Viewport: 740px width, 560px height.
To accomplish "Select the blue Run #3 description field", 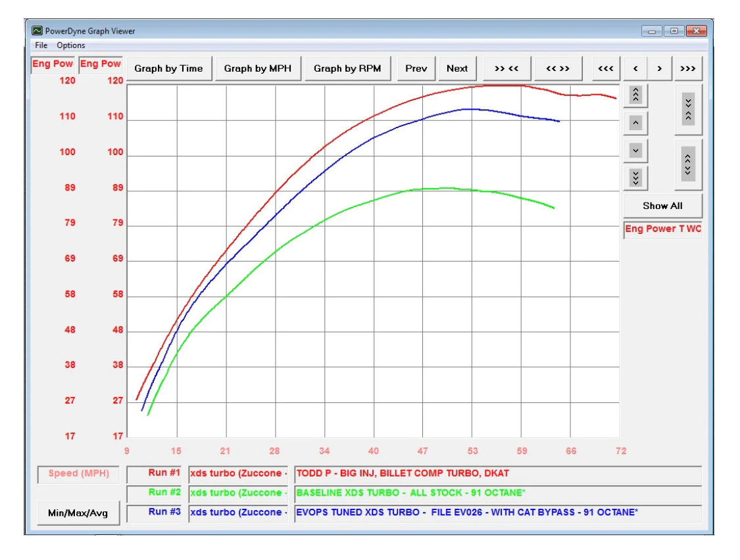I will (498, 513).
